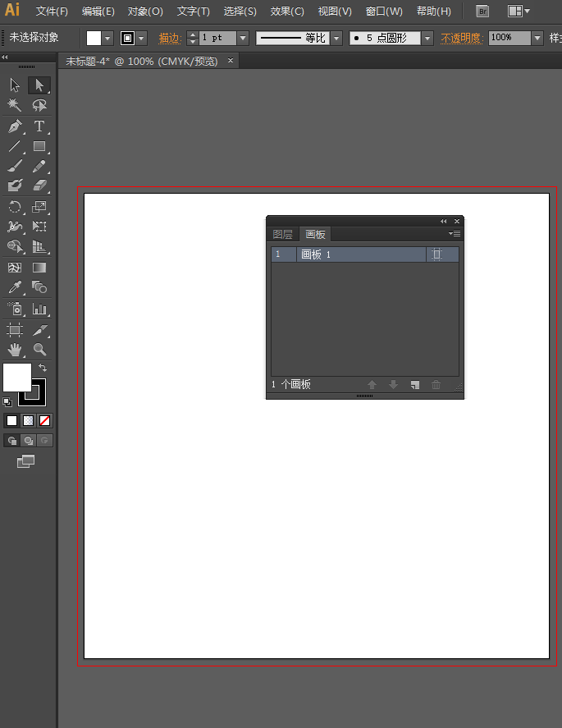
Task: Switch to the 图层 tab
Action: coord(282,235)
